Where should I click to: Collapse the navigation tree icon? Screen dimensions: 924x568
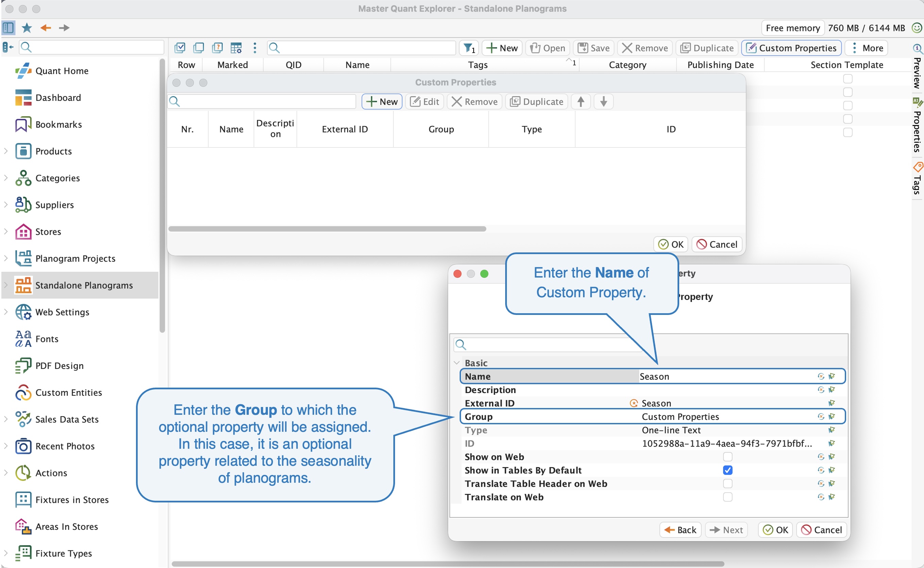coord(8,47)
